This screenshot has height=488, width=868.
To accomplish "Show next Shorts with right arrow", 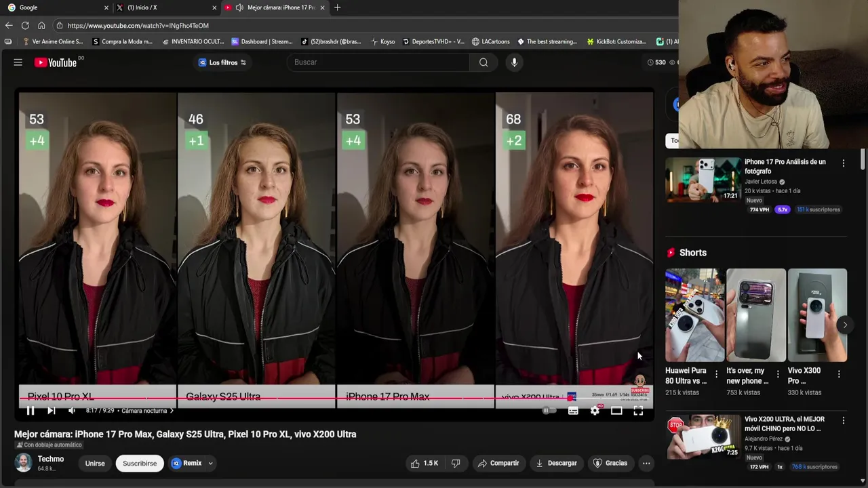I will 845,325.
